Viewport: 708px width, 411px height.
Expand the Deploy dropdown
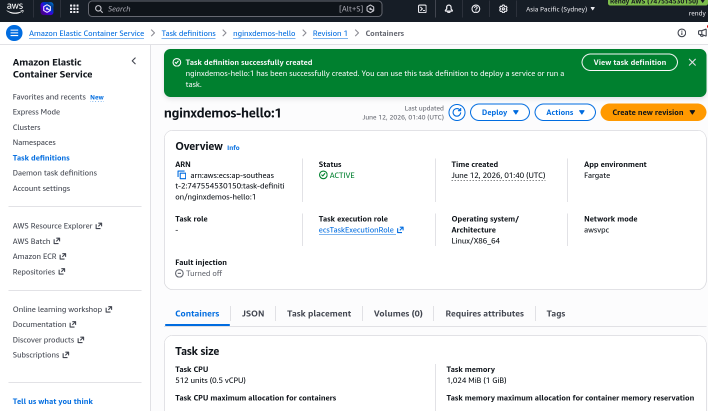[500, 112]
